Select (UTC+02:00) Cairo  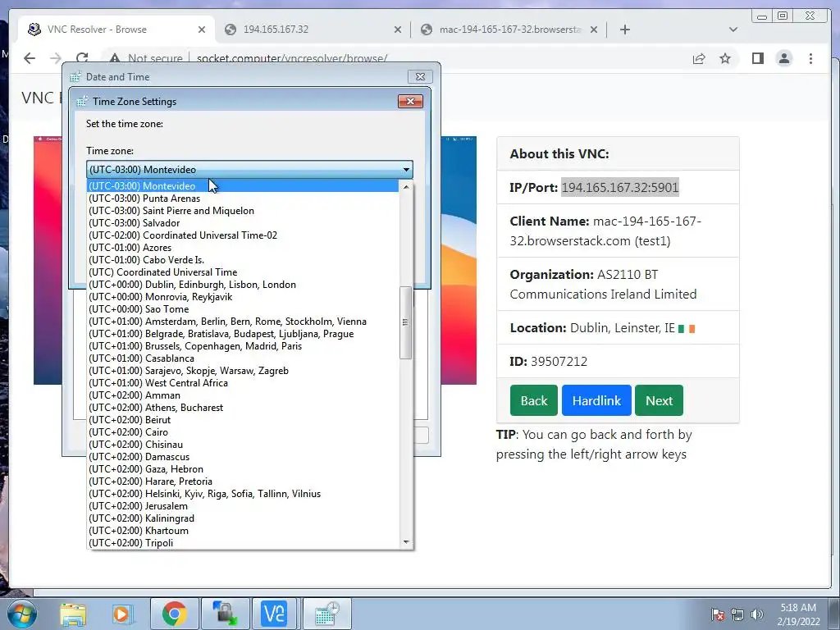(x=243, y=432)
